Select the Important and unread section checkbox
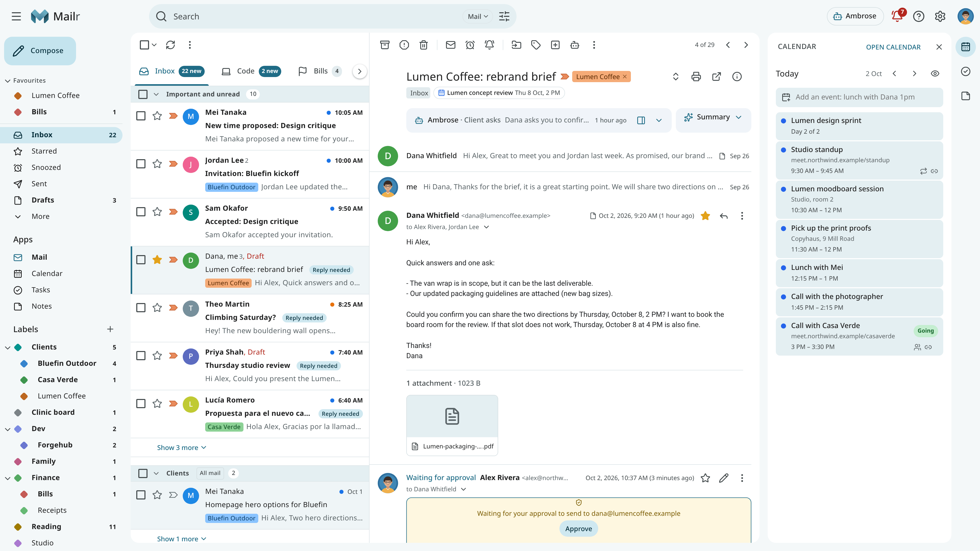Screen dimensions: 980x551 [143, 94]
